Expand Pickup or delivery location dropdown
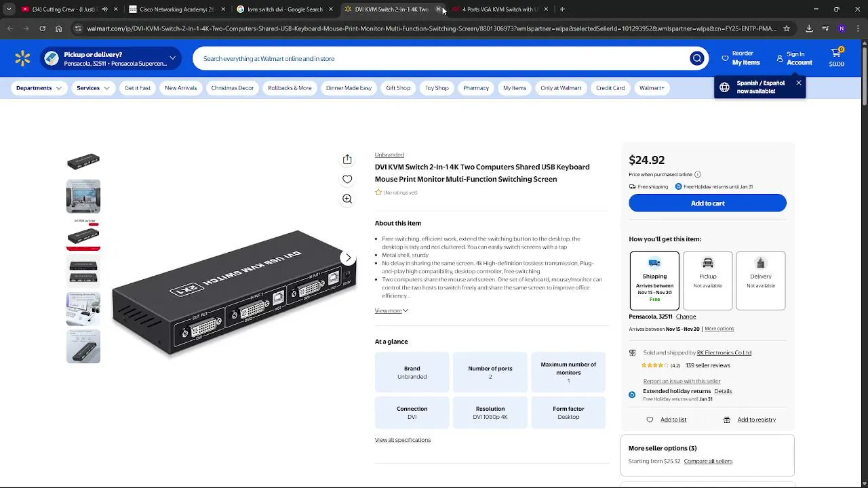Screen dimensions: 868x488 point(172,58)
